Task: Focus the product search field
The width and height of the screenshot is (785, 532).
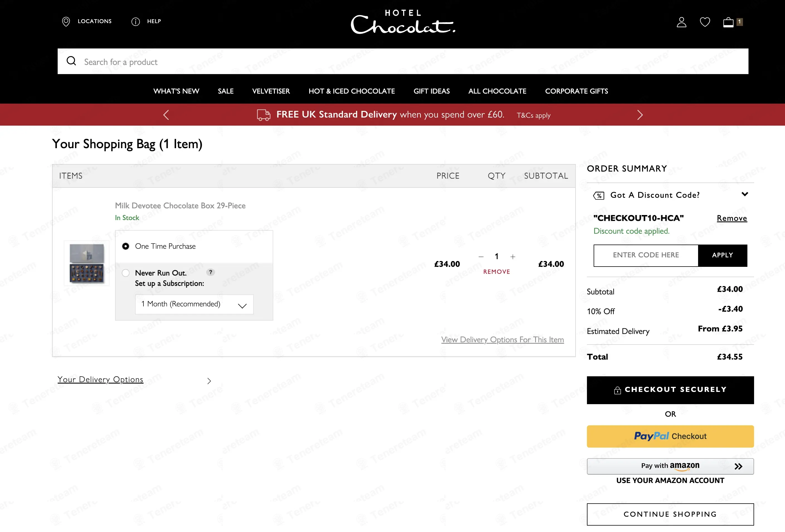Action: tap(403, 61)
